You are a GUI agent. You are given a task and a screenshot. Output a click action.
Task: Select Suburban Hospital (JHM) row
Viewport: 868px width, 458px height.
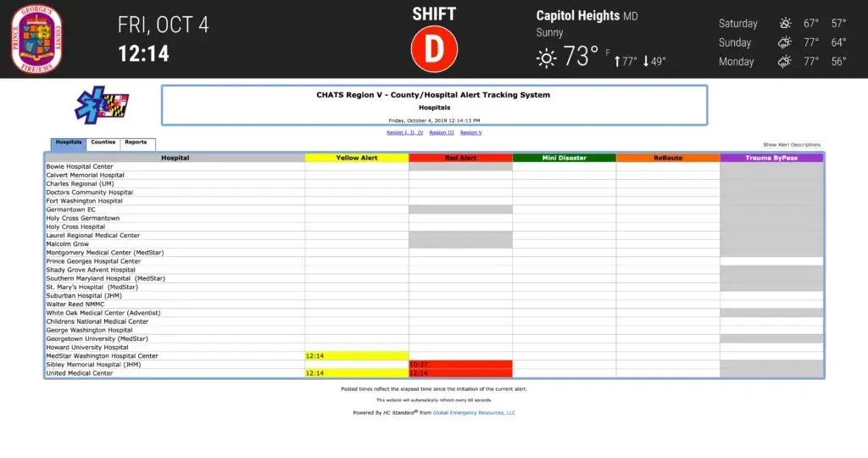[x=434, y=296]
